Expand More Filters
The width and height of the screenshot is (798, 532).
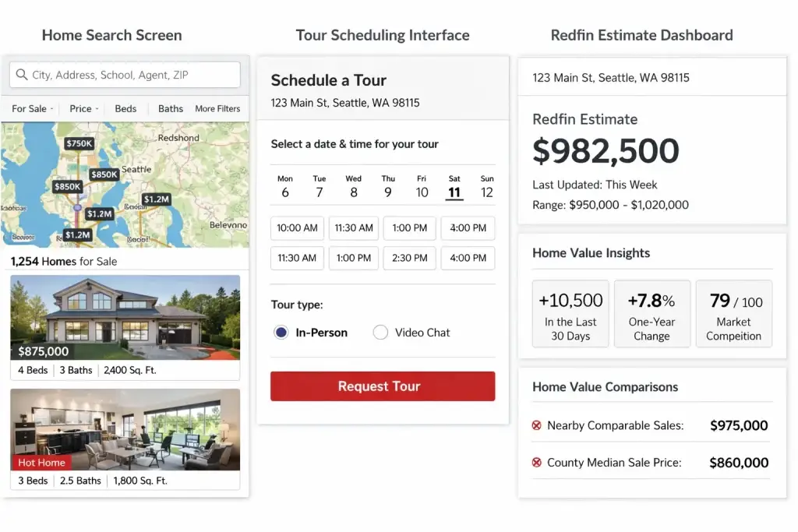point(217,109)
